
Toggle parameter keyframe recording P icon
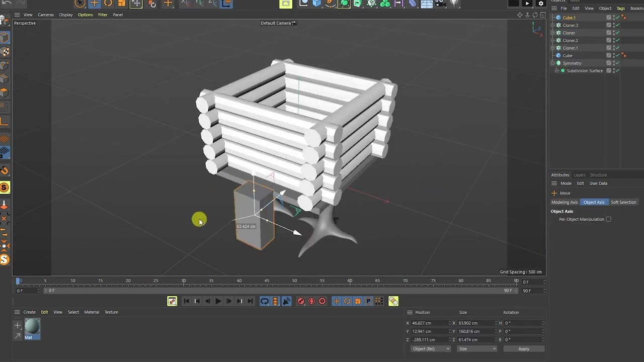[x=368, y=301]
